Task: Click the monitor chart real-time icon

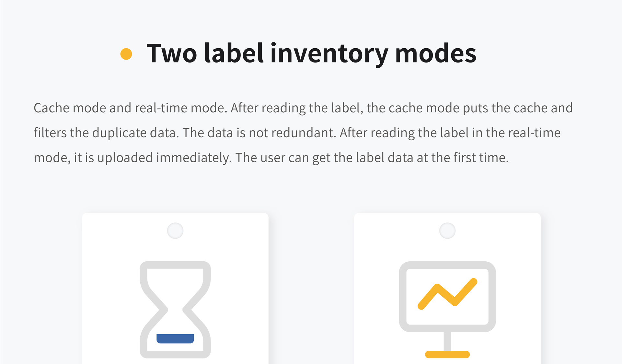Action: pos(447,310)
